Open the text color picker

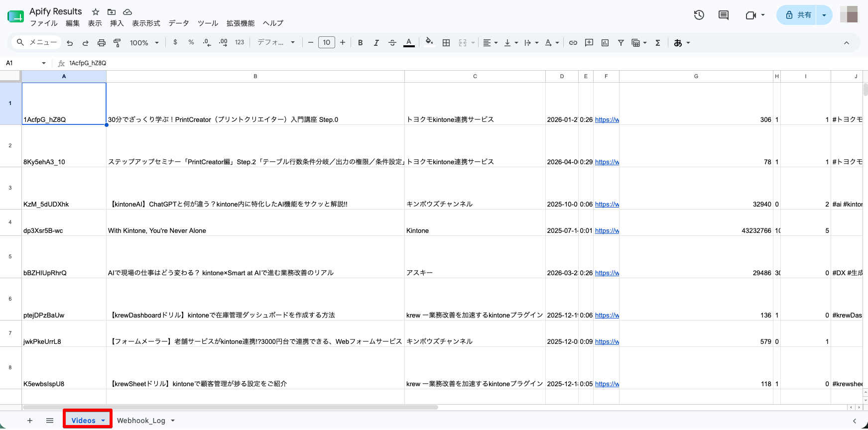click(409, 43)
